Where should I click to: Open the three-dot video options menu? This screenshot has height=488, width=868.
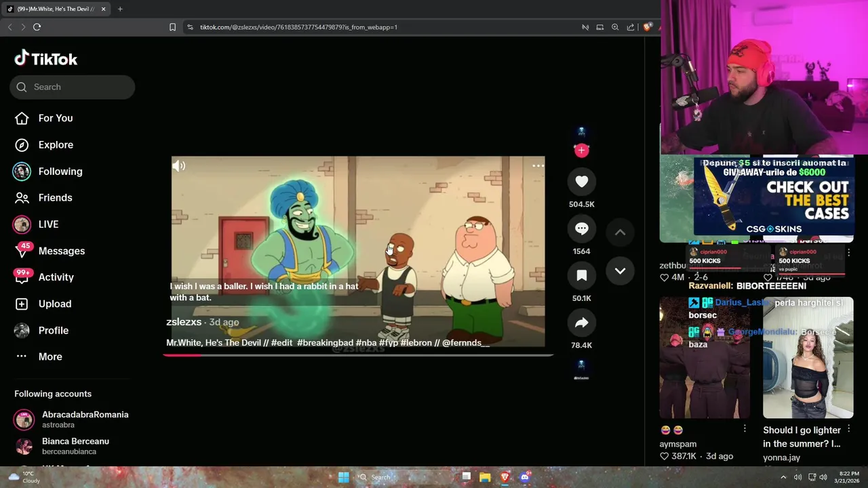[x=538, y=166]
